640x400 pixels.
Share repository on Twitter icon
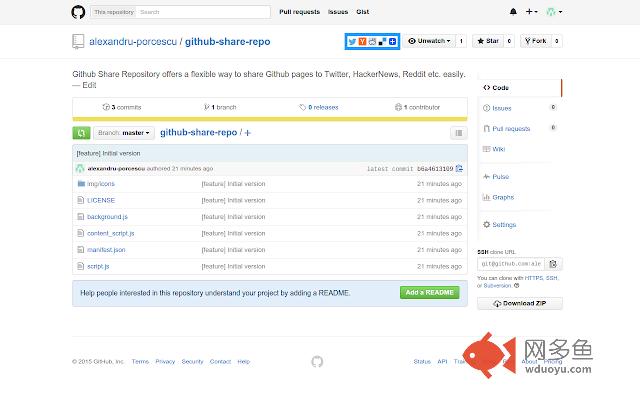tap(352, 42)
